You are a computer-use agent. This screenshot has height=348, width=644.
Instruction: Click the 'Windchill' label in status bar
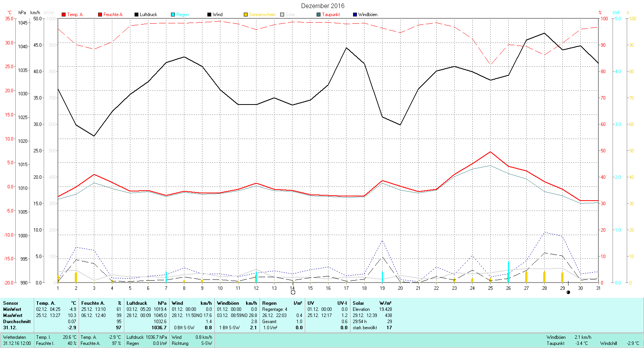click(x=609, y=343)
